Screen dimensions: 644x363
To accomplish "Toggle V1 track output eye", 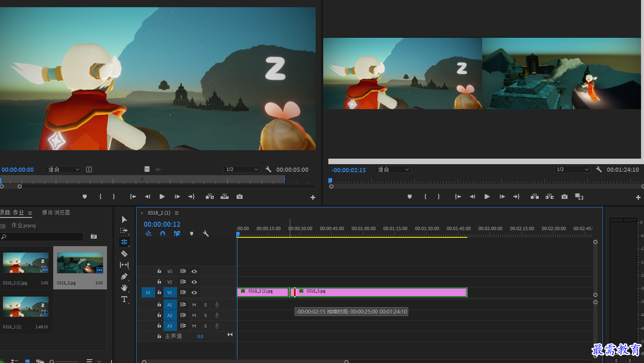I will pos(194,292).
